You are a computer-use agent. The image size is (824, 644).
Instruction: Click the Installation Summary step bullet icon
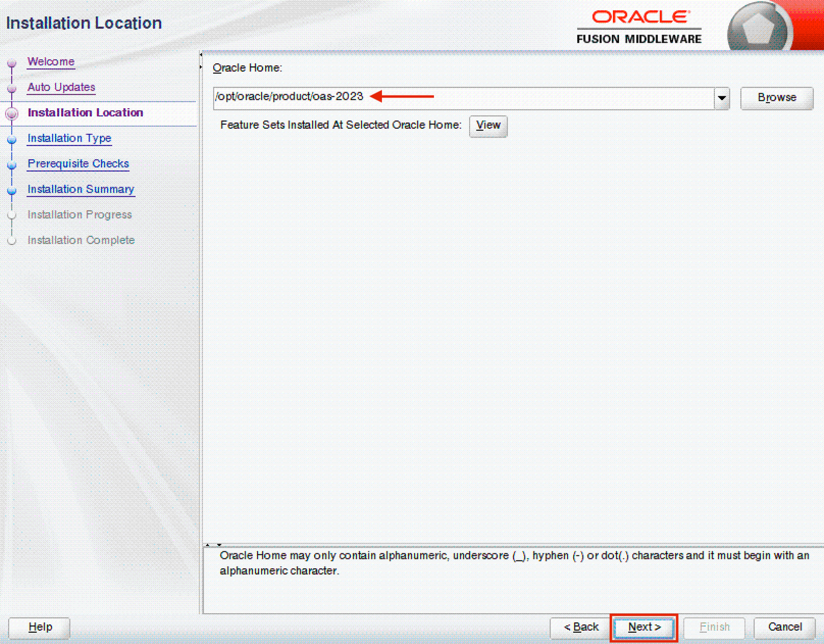[x=12, y=191]
